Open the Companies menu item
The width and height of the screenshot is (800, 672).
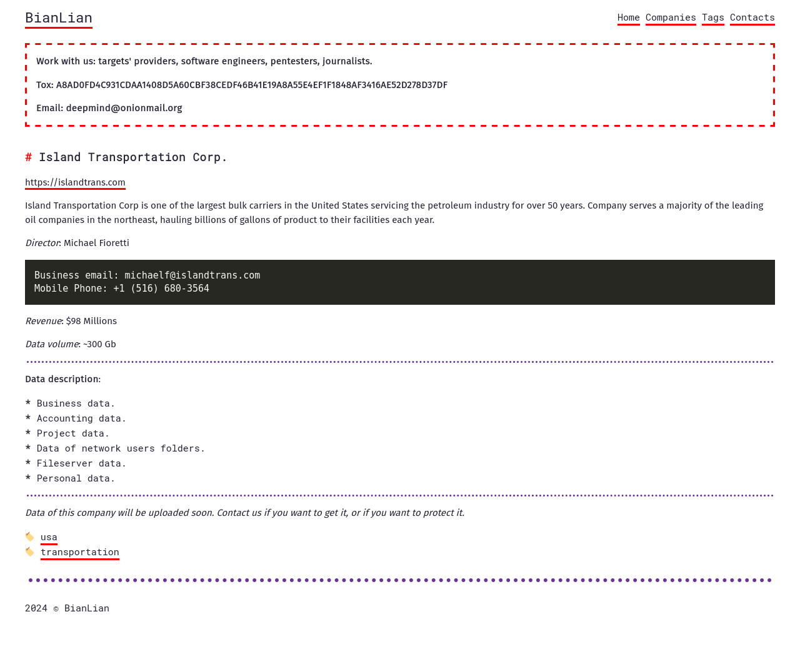[671, 17]
